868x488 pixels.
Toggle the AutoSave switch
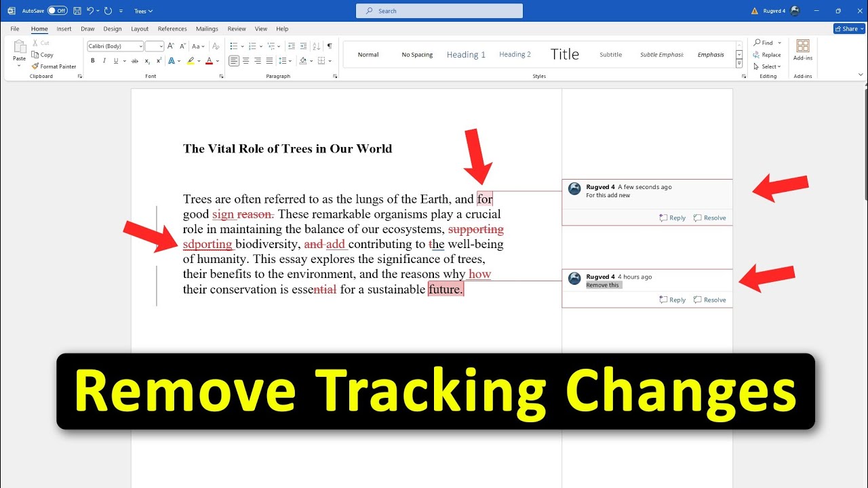pos(57,11)
